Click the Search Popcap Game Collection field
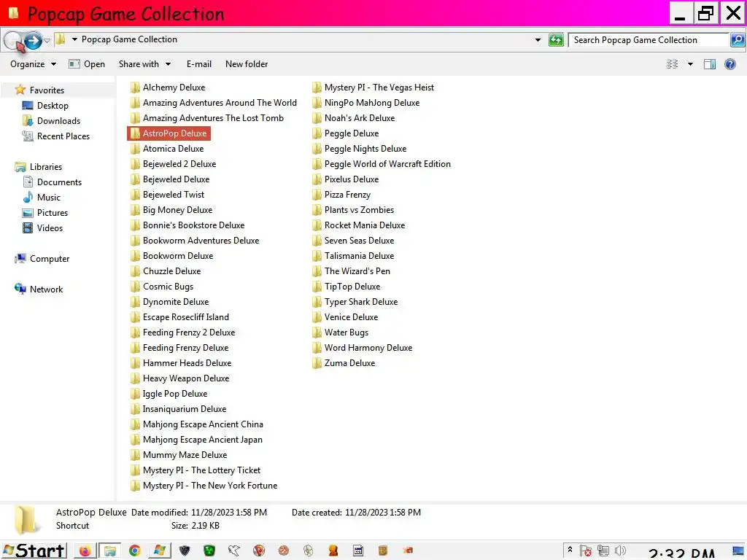Viewport: 747px width, 560px height. pyautogui.click(x=649, y=40)
